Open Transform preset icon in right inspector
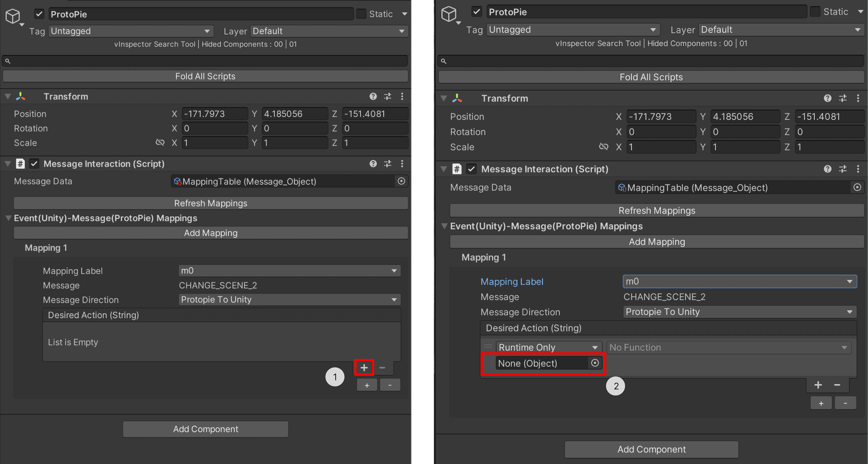Image resolution: width=868 pixels, height=464 pixels. point(843,99)
